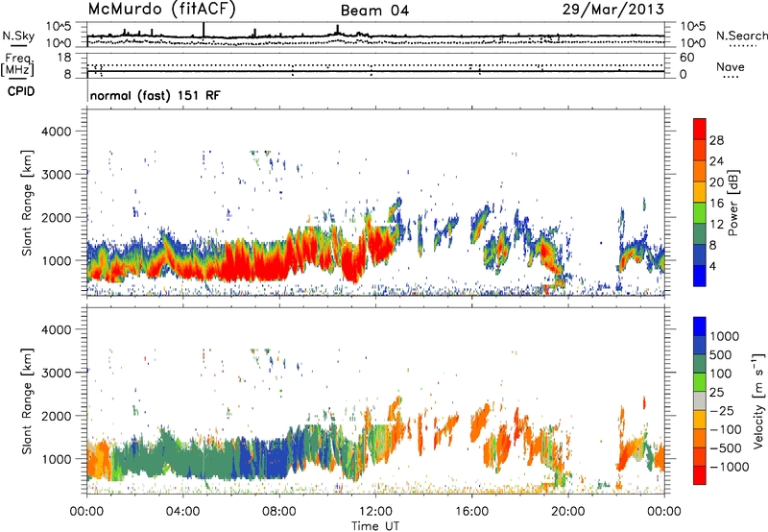The width and height of the screenshot is (768, 532).
Task: Click the "60" Nave axis tick
Action: click(687, 58)
